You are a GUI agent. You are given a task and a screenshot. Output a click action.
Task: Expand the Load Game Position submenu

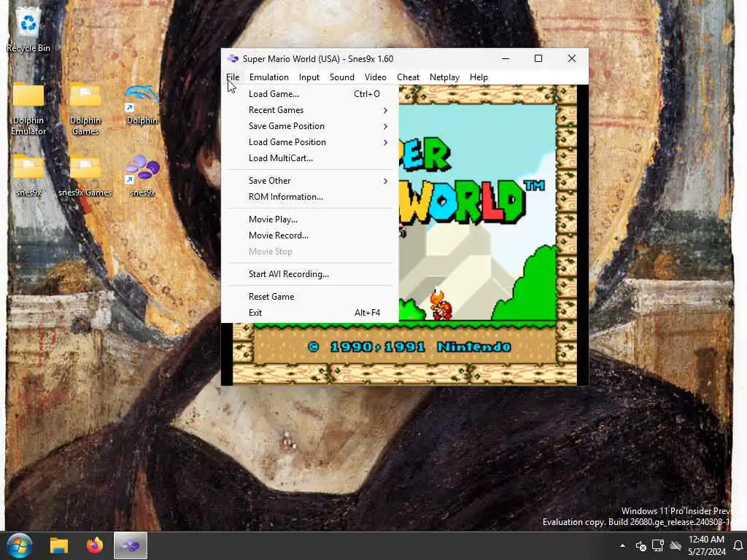click(x=309, y=142)
